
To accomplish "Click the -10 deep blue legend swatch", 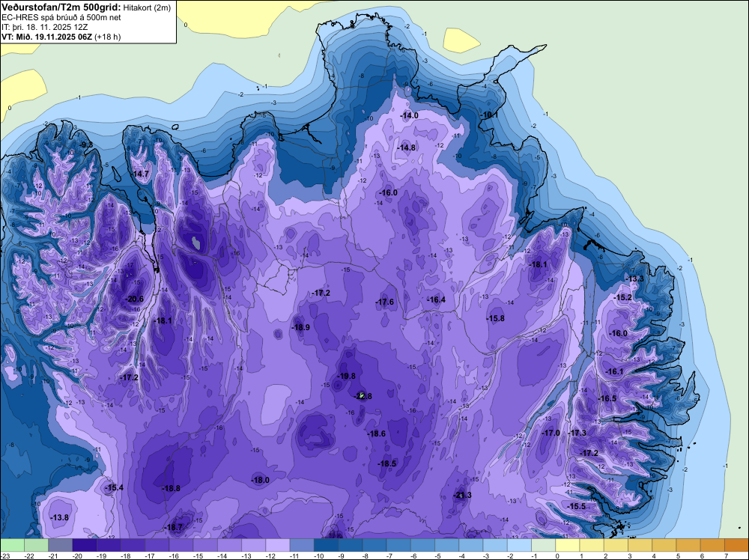I will [x=327, y=545].
